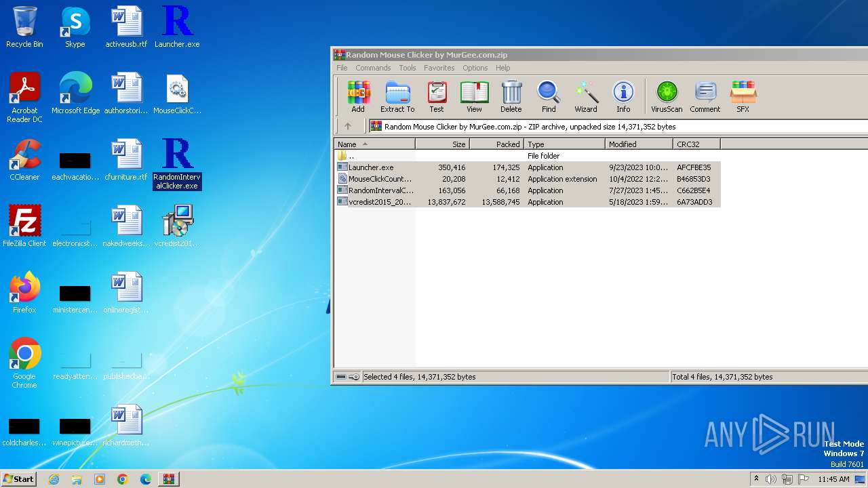Open the Favorites menu

coord(439,68)
